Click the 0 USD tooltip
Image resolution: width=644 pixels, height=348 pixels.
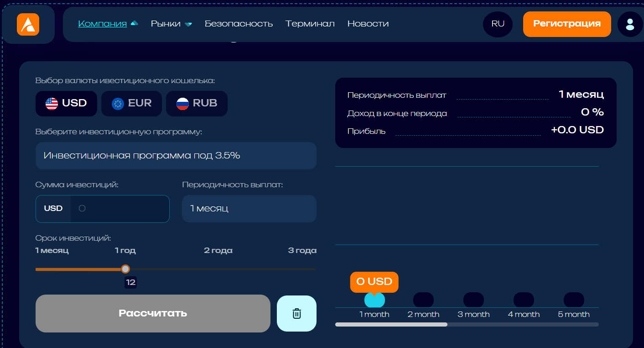pos(374,282)
